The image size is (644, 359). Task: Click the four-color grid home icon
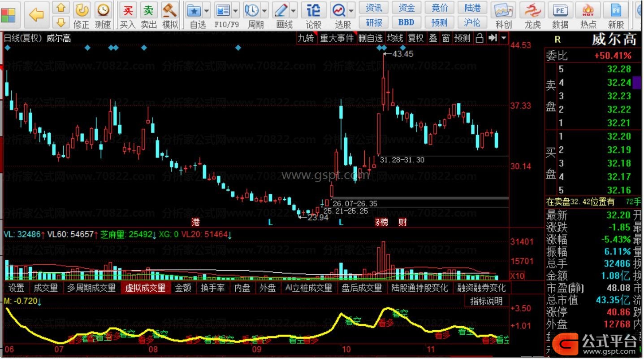[9, 14]
